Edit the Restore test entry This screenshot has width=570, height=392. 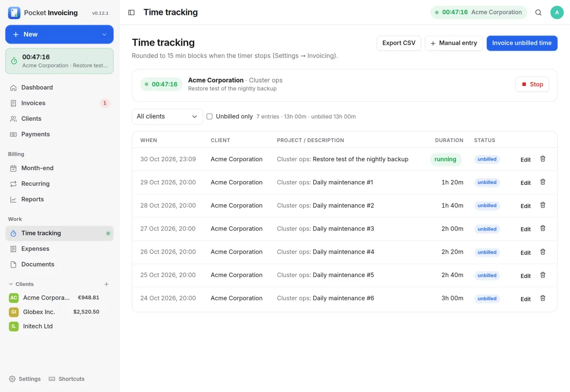[x=525, y=160]
